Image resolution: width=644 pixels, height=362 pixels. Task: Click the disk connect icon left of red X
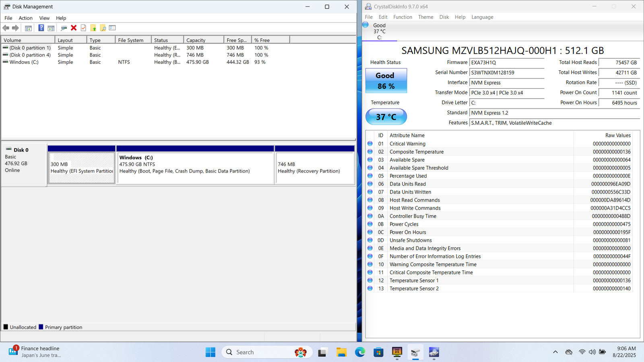click(64, 28)
